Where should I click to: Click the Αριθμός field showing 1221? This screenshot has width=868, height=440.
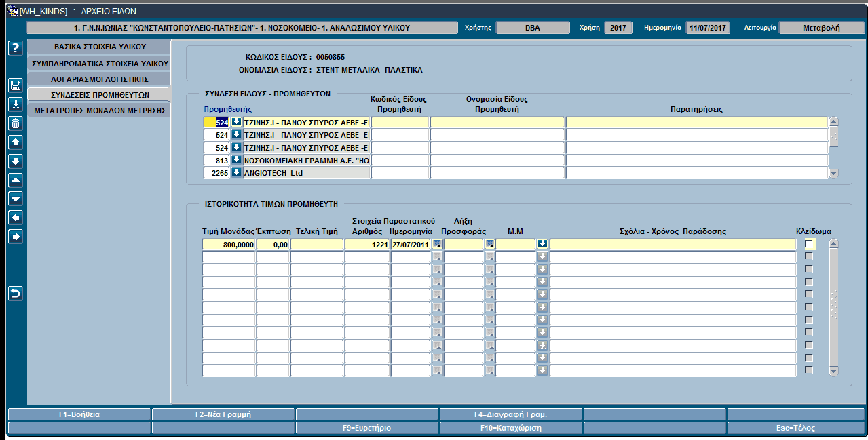click(367, 244)
